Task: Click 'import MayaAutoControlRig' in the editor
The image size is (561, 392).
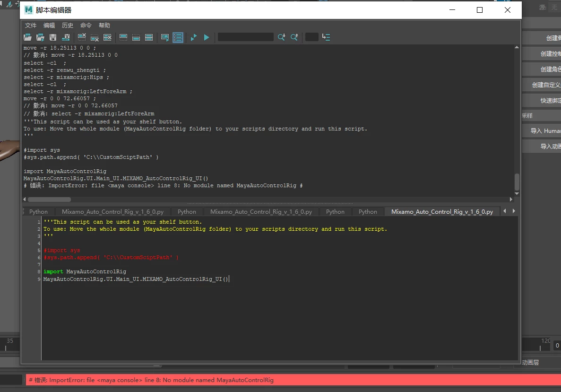Action: pos(85,272)
